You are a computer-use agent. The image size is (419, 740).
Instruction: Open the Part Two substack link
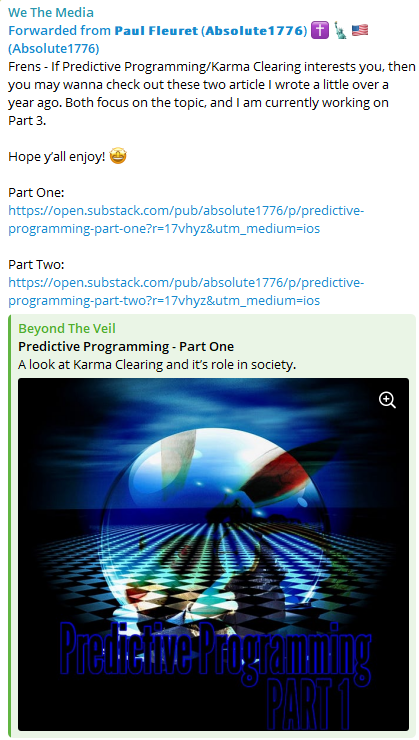[186, 291]
